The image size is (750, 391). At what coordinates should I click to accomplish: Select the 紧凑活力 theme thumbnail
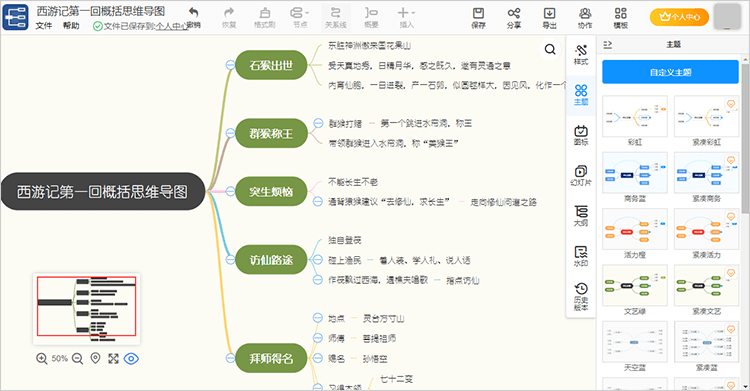[706, 229]
